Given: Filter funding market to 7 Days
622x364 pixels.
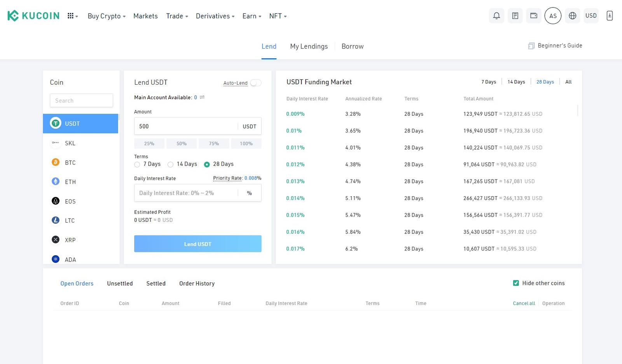Looking at the screenshot, I should point(489,82).
